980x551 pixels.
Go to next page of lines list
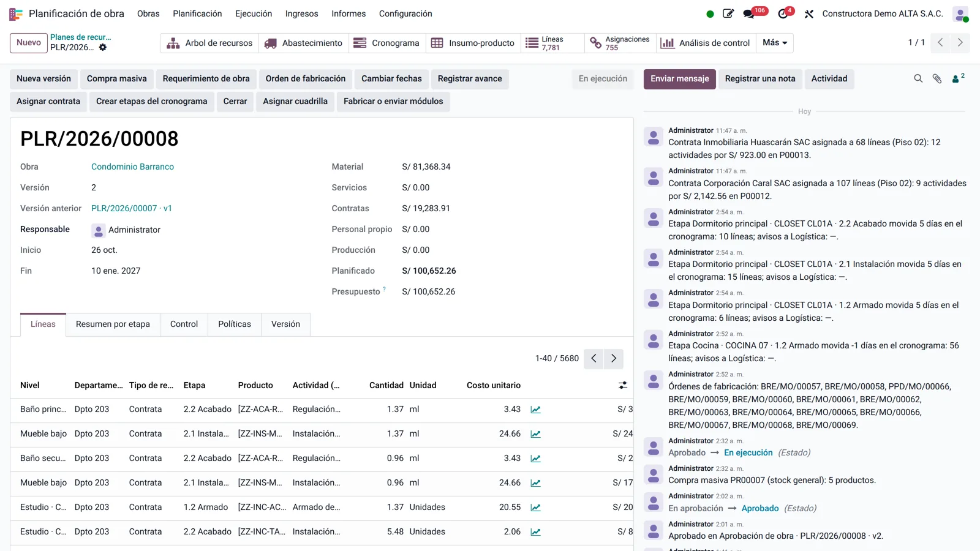[614, 359]
